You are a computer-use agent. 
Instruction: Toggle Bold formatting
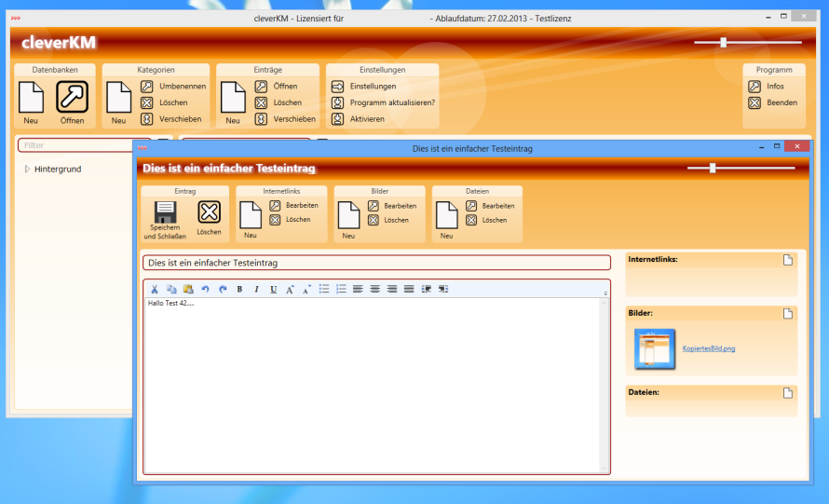[x=239, y=289]
